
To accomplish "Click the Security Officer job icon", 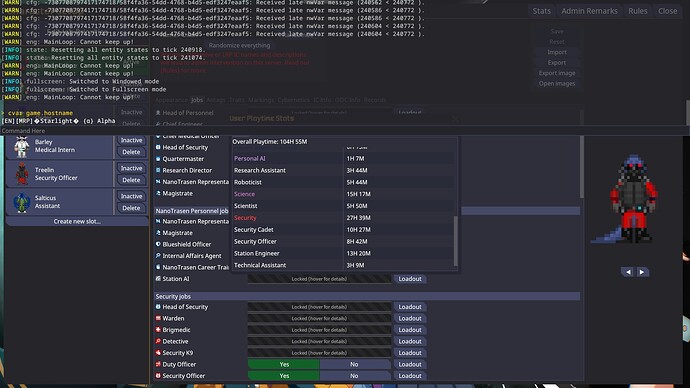I will pyautogui.click(x=158, y=376).
